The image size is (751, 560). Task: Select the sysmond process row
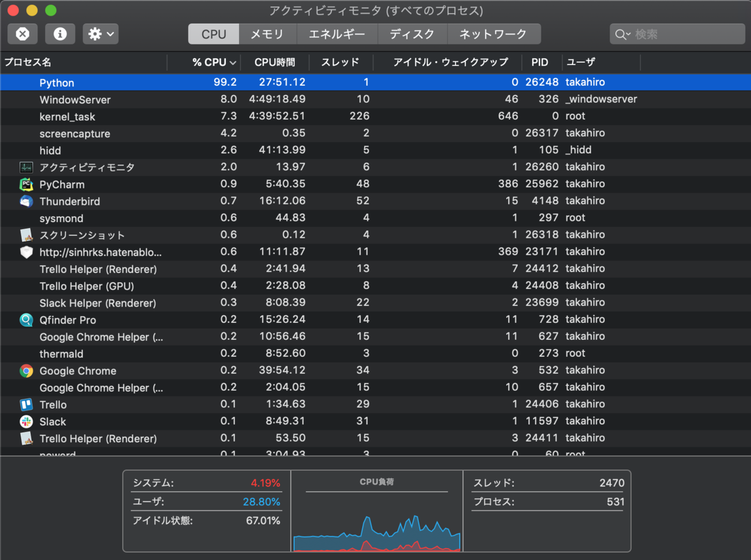(x=375, y=218)
